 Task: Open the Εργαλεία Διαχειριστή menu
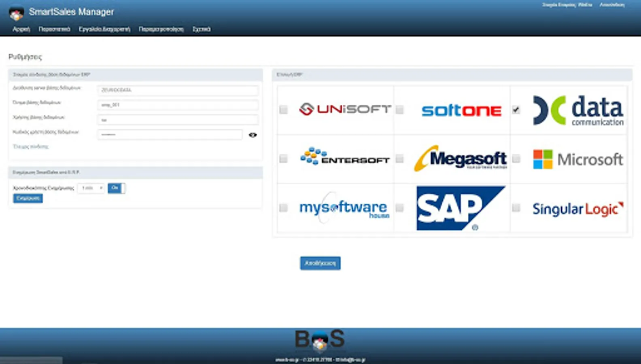coord(104,29)
